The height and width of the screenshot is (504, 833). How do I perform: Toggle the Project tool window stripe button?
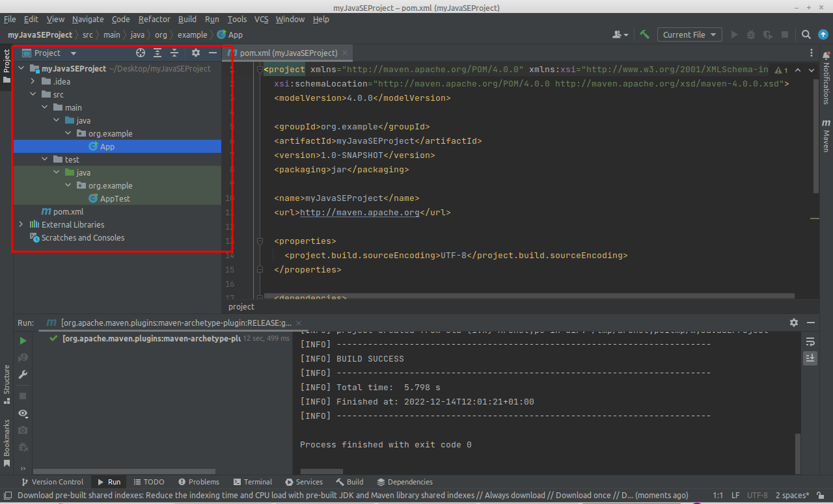7,66
